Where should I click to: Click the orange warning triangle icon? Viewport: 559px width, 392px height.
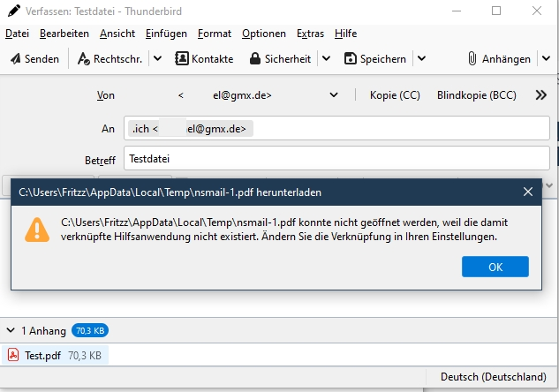pyautogui.click(x=37, y=230)
